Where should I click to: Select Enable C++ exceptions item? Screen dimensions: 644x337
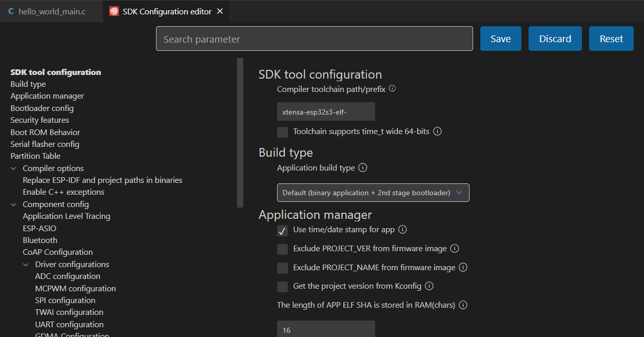[x=64, y=192]
